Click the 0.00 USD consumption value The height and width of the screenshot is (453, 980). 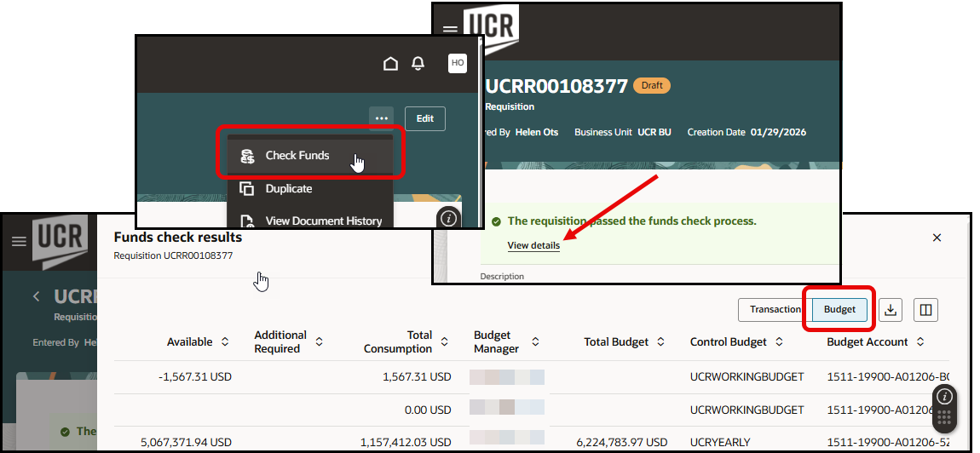point(428,410)
